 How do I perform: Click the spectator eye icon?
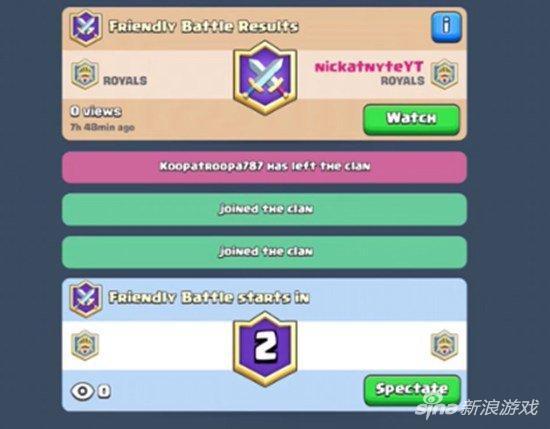coord(82,391)
